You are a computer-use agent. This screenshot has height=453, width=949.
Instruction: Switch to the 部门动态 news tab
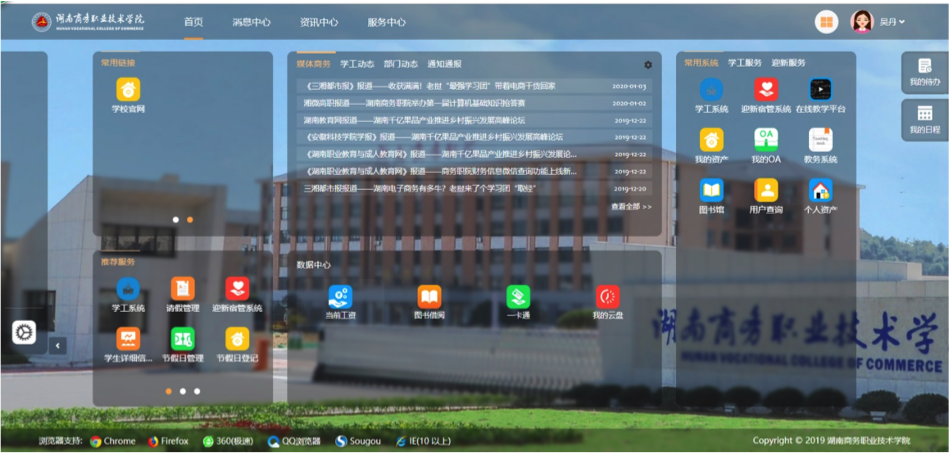(400, 64)
